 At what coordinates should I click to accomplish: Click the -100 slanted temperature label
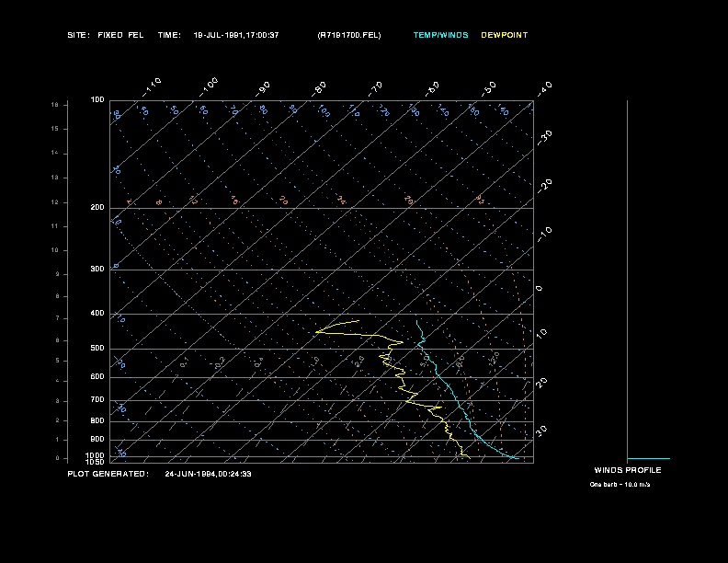pyautogui.click(x=209, y=87)
